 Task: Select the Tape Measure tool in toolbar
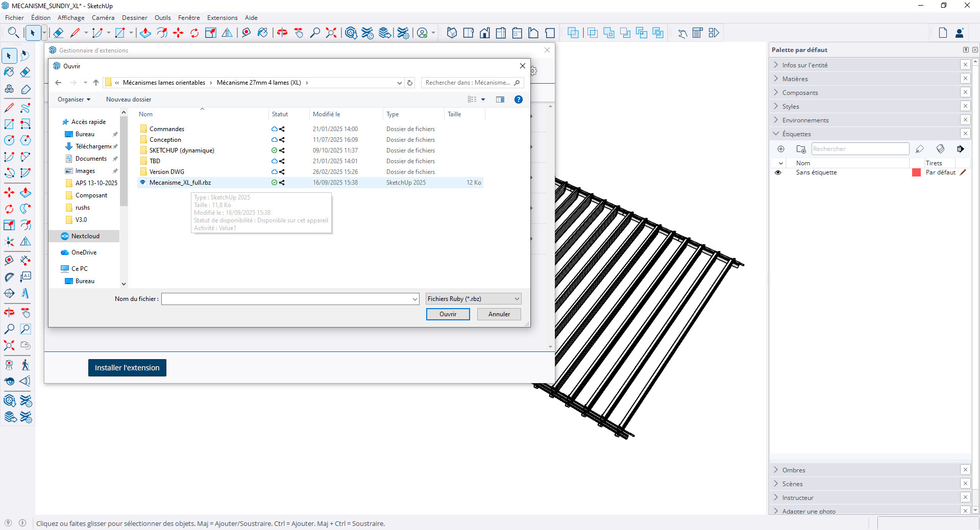coord(246,33)
